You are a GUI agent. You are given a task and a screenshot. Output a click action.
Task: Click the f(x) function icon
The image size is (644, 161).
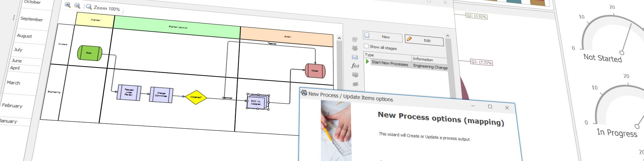(x=355, y=66)
